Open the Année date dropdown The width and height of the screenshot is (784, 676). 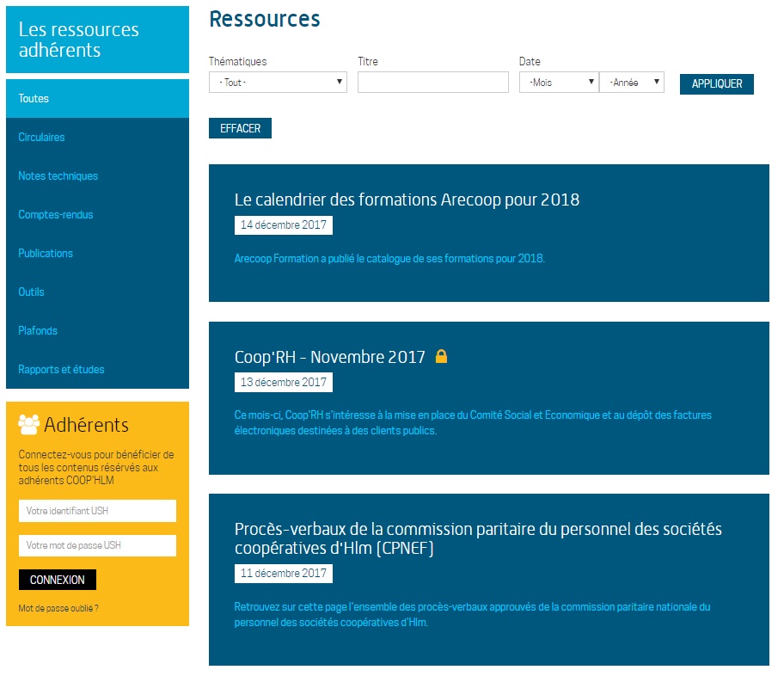pyautogui.click(x=632, y=82)
